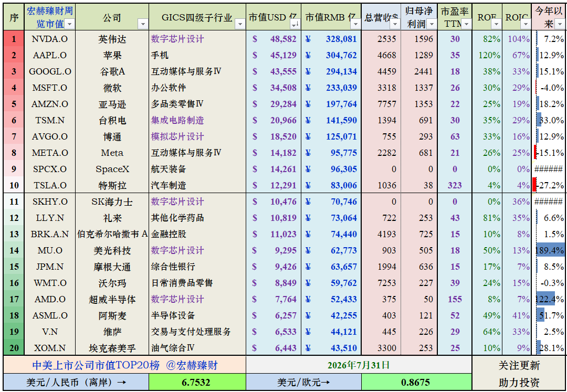Select company cell 博通
This screenshot has height=392, width=567.
click(112, 136)
